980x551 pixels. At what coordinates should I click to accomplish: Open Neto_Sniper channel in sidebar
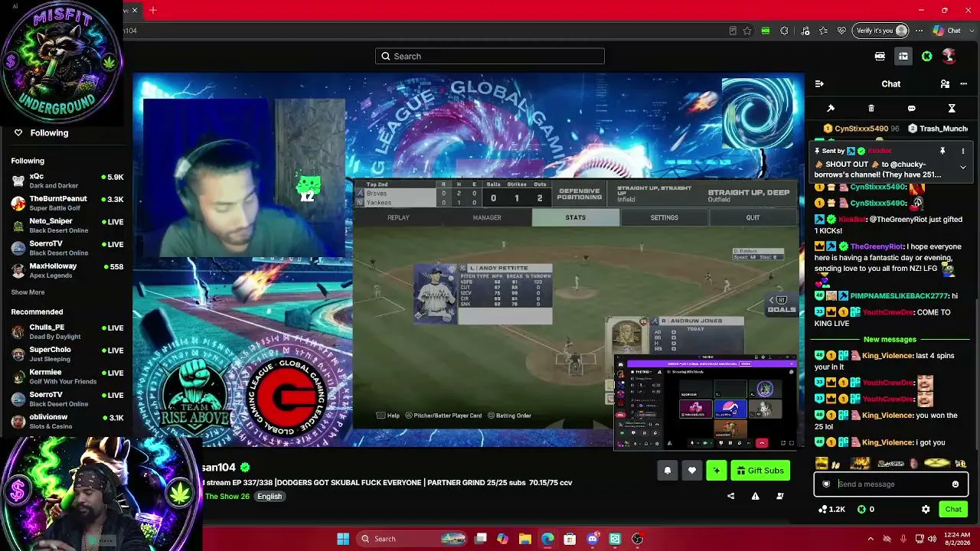(x=67, y=225)
